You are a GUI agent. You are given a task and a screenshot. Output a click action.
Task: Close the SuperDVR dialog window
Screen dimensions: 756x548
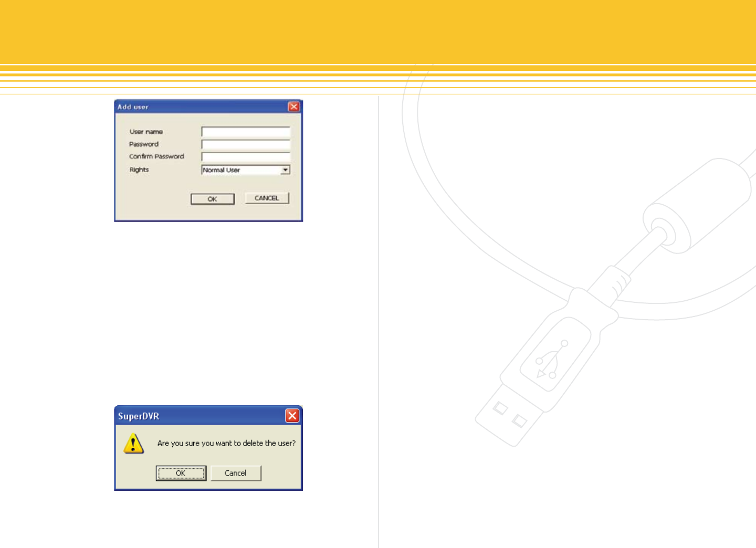292,416
